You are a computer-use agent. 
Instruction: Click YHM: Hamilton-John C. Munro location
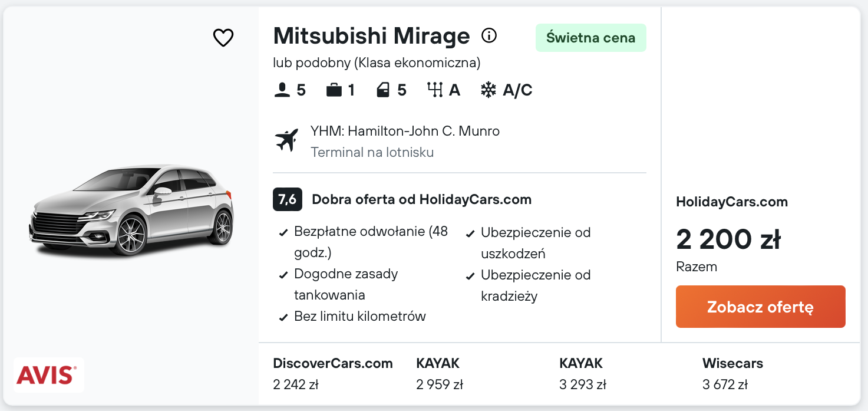pos(405,131)
